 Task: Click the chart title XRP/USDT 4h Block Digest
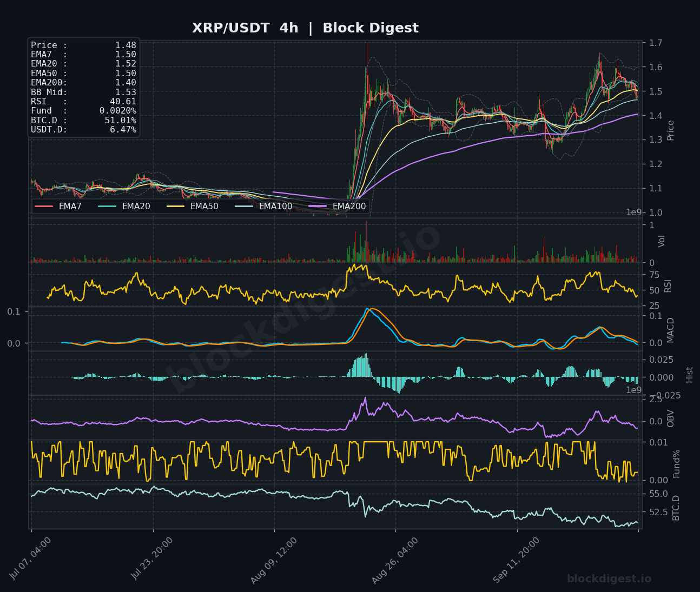pos(305,28)
